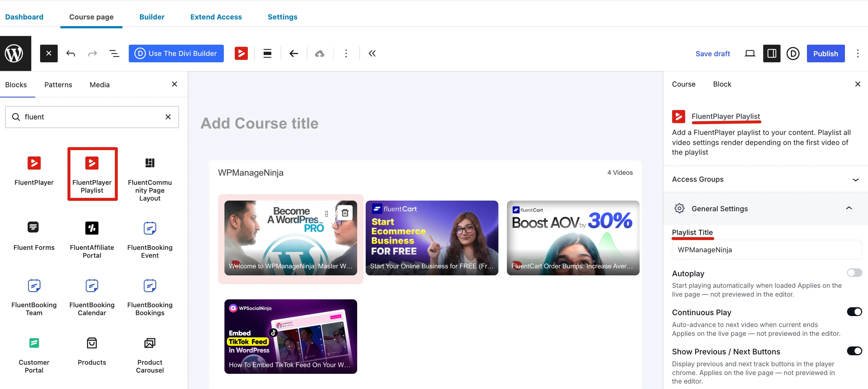The height and width of the screenshot is (389, 868).
Task: Click the cloud upload toolbar icon
Action: coord(320,53)
